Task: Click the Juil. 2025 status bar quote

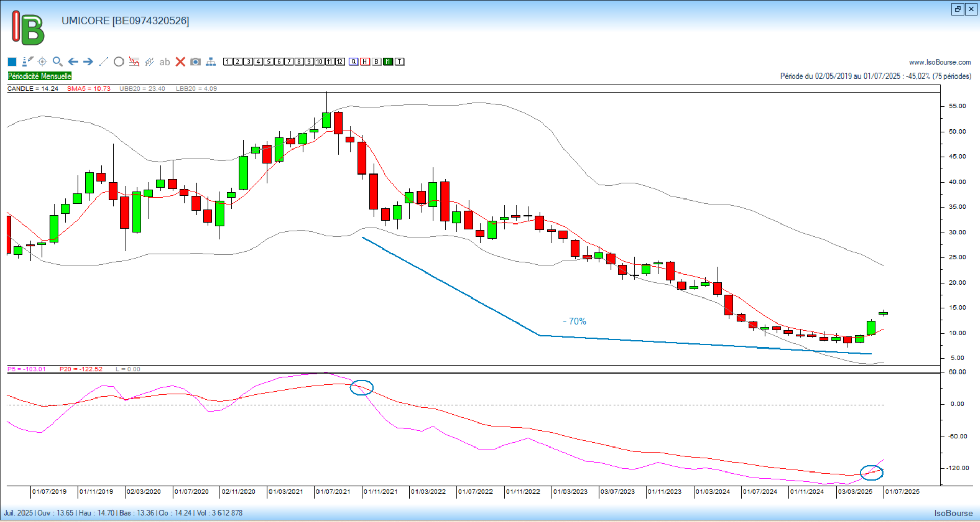Action: pyautogui.click(x=124, y=513)
